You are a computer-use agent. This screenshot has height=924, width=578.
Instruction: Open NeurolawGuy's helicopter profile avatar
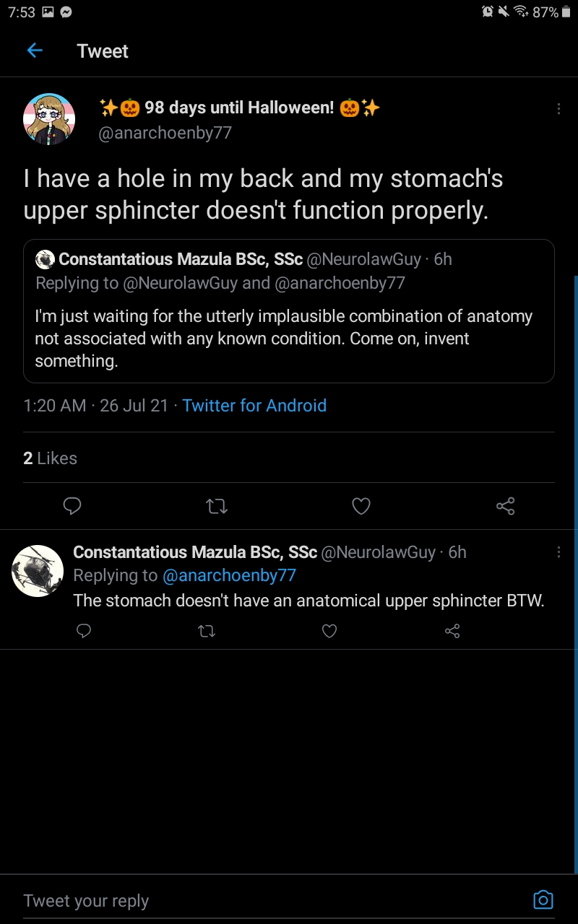pos(38,571)
